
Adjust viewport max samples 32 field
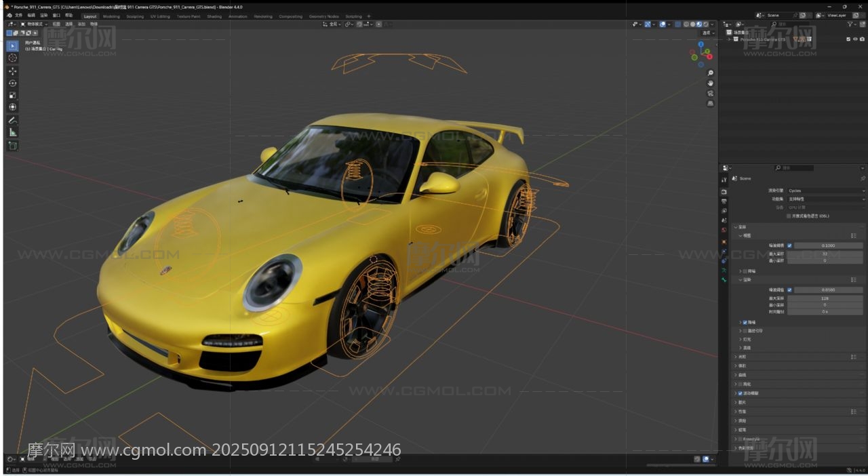click(x=824, y=254)
